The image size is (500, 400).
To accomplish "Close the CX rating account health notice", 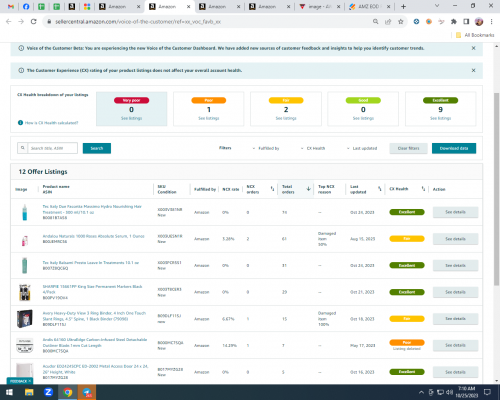I will [473, 71].
